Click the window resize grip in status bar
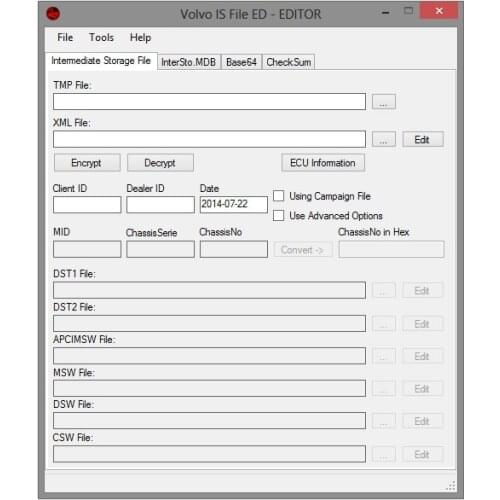Viewport: 500px width, 500px height. (x=451, y=486)
